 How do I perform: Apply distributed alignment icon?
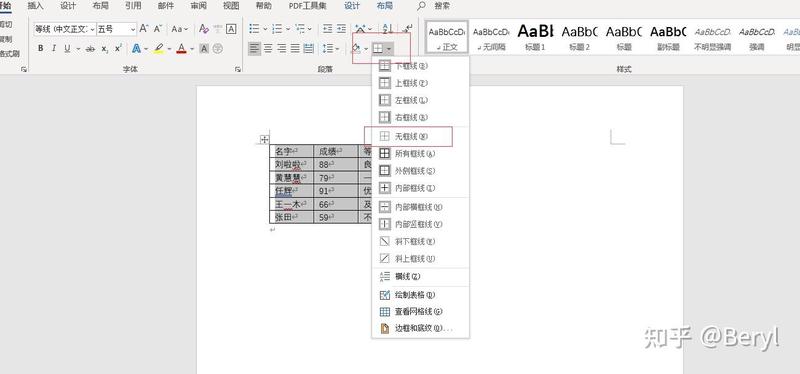tap(309, 48)
